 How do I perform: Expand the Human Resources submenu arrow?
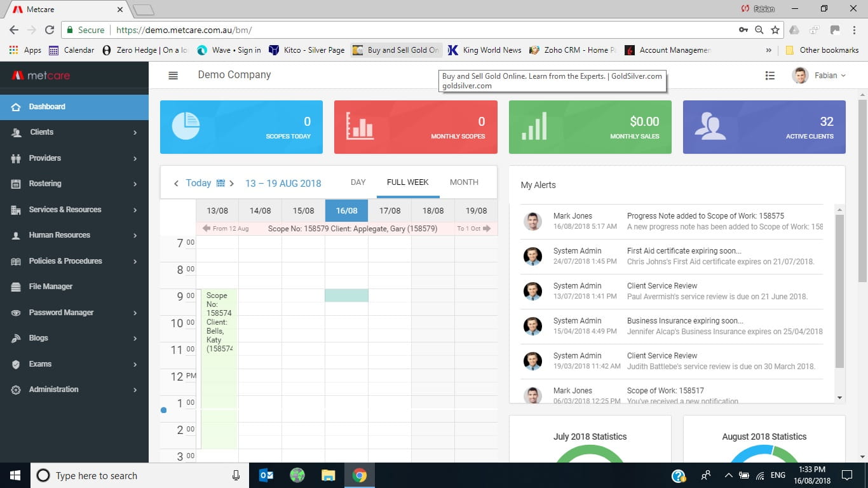coord(135,236)
